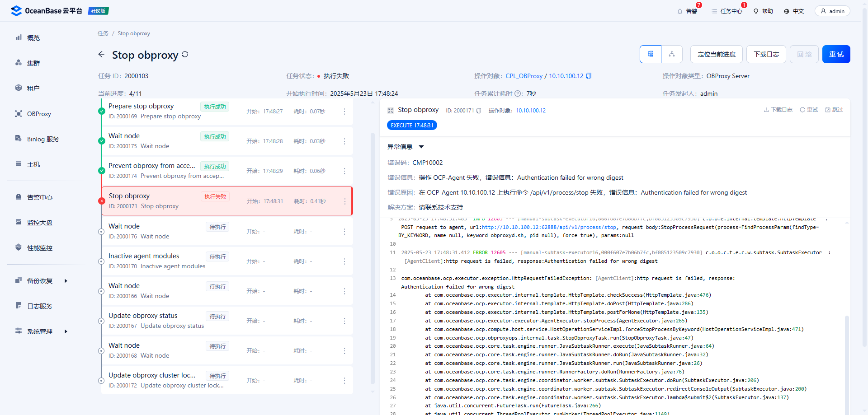Open the 帮助 help menu

763,11
